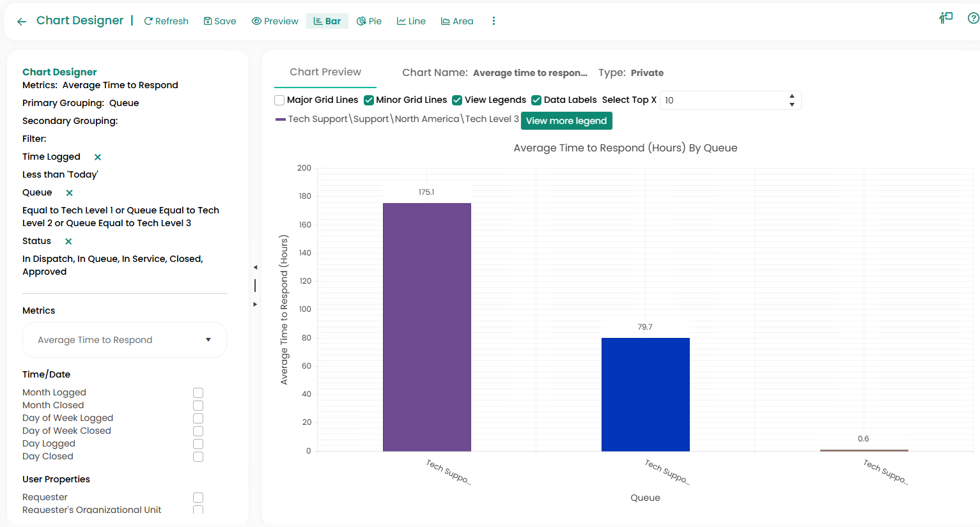Enable Major Grid Lines checkbox
Image resolution: width=980 pixels, height=527 pixels.
pos(279,100)
